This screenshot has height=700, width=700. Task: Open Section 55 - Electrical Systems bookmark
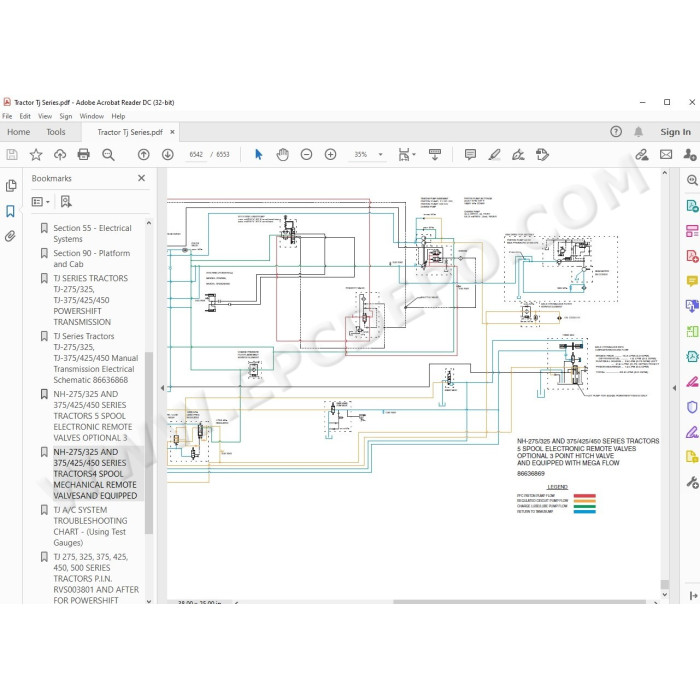point(92,233)
